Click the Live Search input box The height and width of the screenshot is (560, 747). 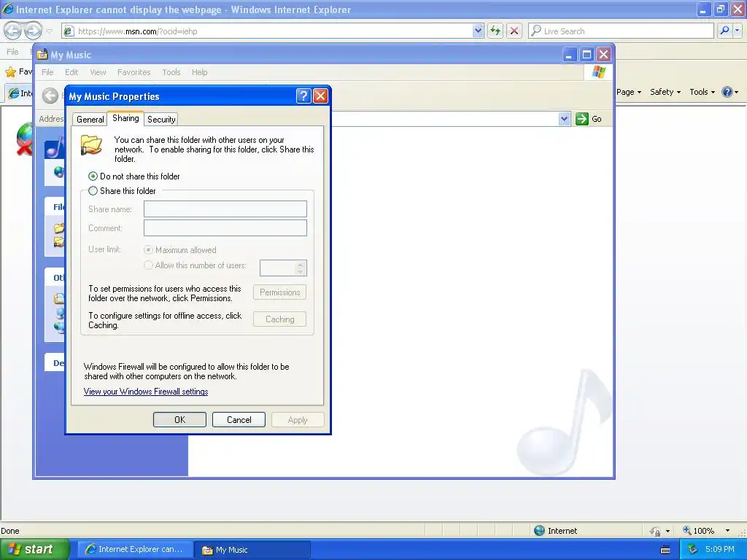pyautogui.click(x=627, y=31)
